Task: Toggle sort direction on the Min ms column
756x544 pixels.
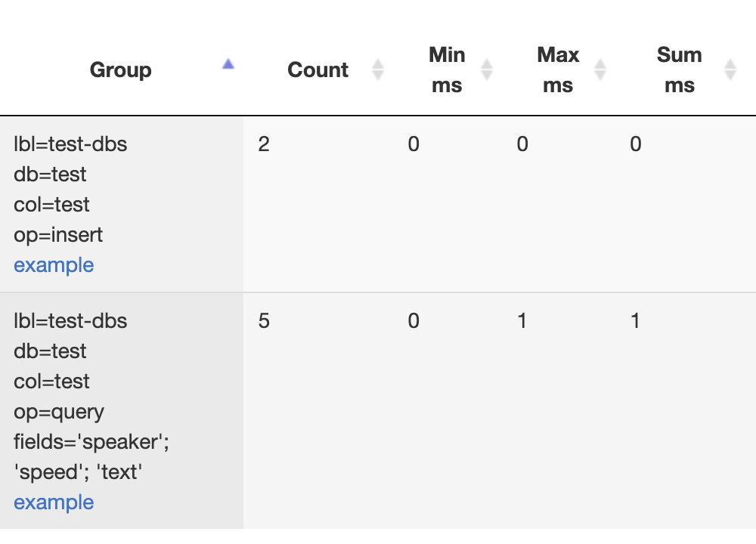Action: click(x=488, y=68)
